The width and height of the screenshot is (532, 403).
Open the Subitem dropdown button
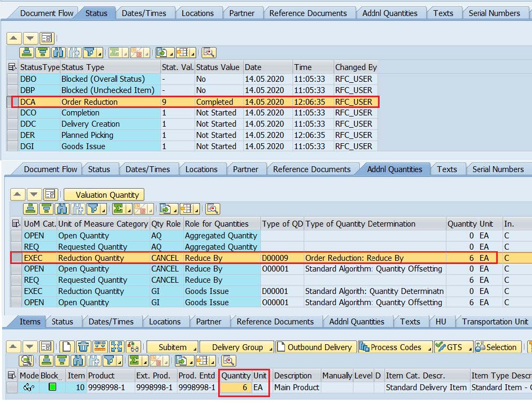coord(172,347)
